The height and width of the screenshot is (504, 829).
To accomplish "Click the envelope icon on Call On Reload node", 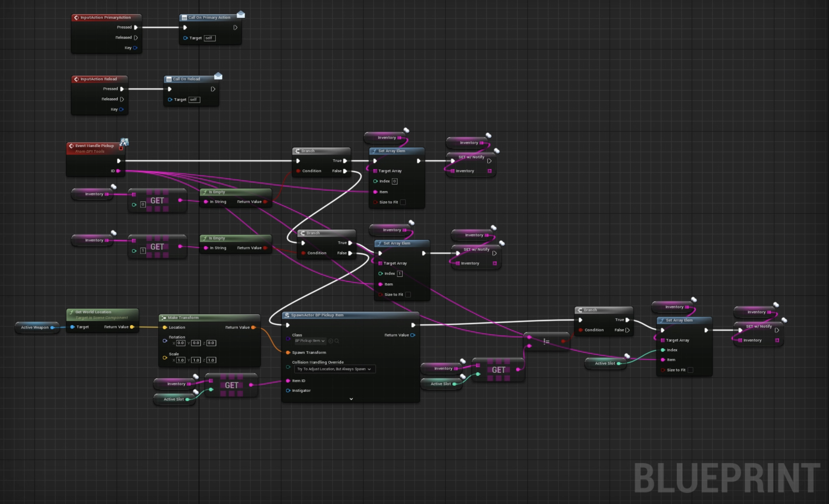I will [x=218, y=76].
